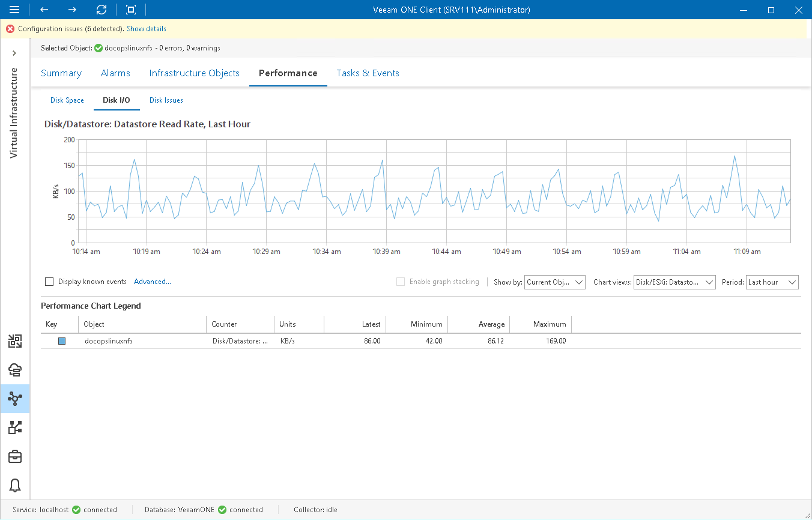Click the 42.00 minimum value cell
The image size is (812, 520).
pos(434,341)
